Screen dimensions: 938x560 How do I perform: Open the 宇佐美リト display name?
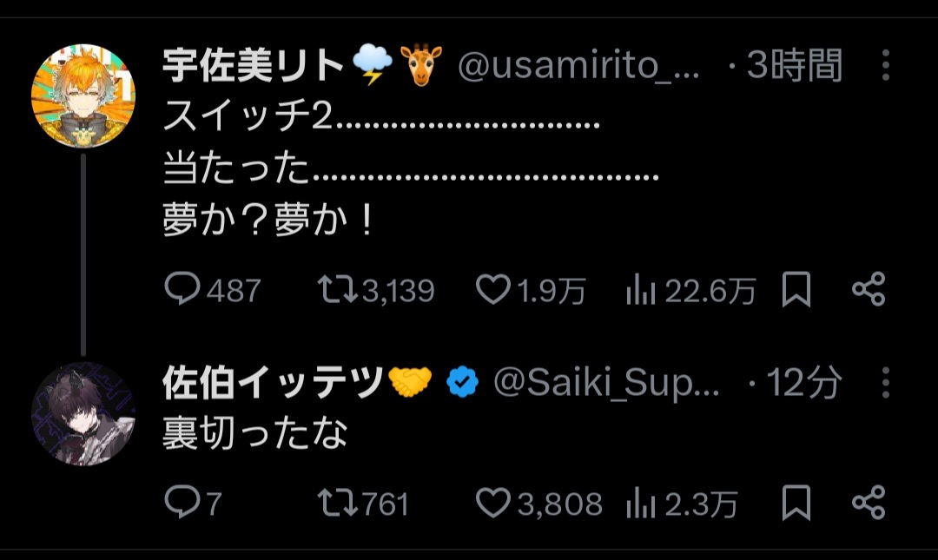pos(254,66)
